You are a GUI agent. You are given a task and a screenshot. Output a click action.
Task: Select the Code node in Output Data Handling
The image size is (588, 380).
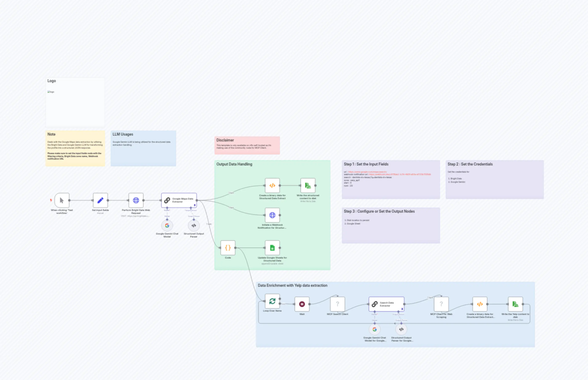[x=228, y=248]
